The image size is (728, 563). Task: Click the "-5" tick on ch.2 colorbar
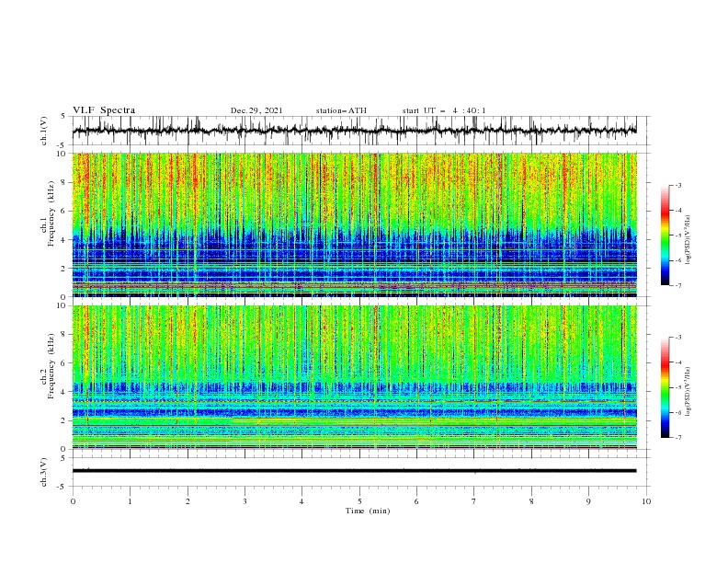pos(677,387)
